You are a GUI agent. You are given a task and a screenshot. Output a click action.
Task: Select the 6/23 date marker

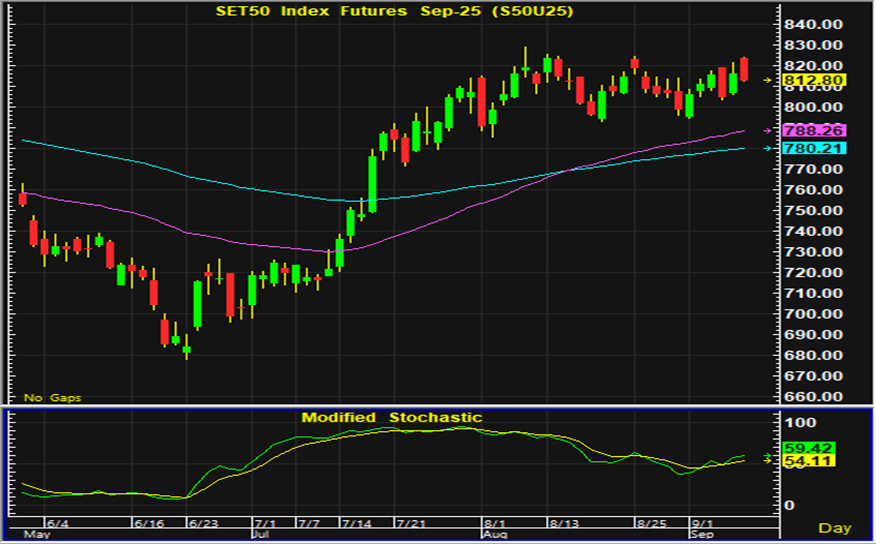click(203, 523)
